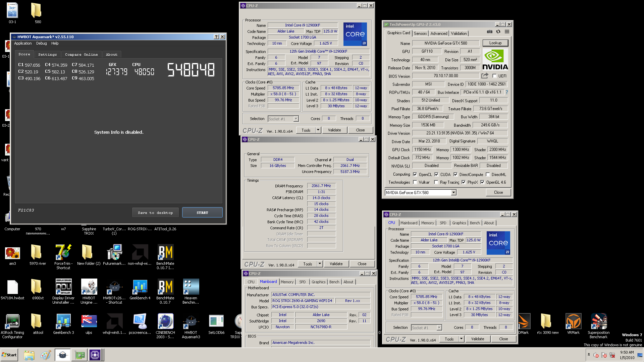Image resolution: width=644 pixels, height=362 pixels.
Task: Click GPU-Z screenshot camera icon
Action: [490, 32]
